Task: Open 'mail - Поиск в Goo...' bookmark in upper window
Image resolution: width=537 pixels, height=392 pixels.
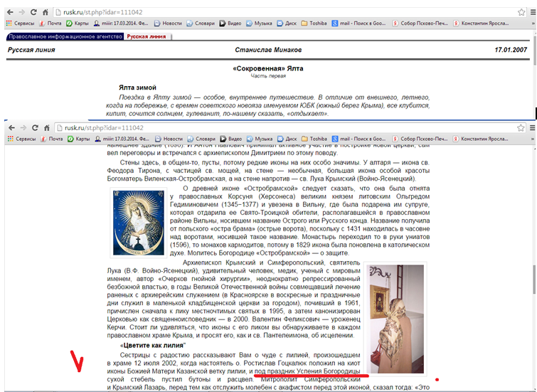Action: (358, 23)
